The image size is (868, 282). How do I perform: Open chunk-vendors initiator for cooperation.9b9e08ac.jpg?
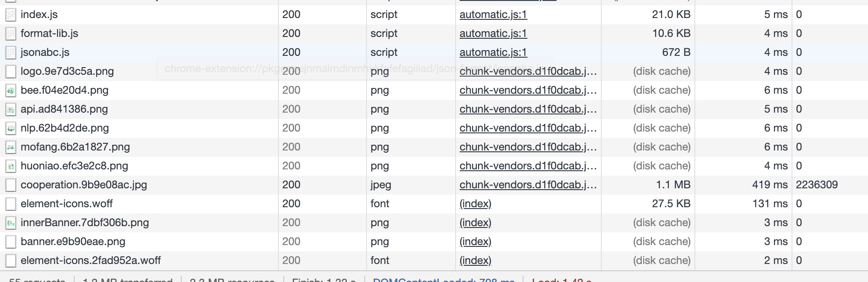tap(528, 185)
